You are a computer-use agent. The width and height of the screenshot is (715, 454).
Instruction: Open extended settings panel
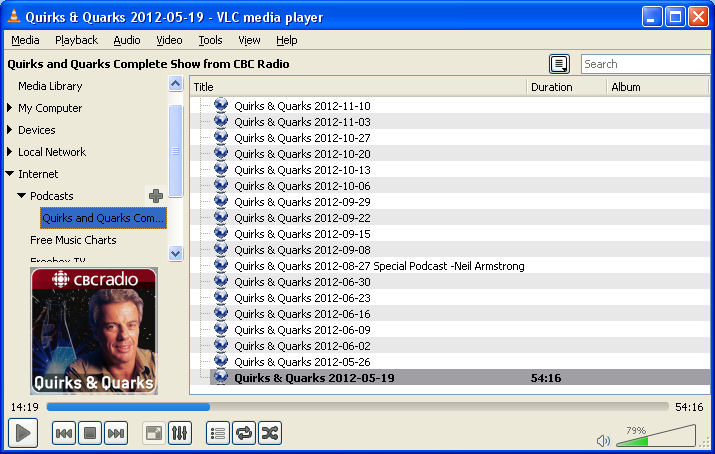click(x=180, y=433)
